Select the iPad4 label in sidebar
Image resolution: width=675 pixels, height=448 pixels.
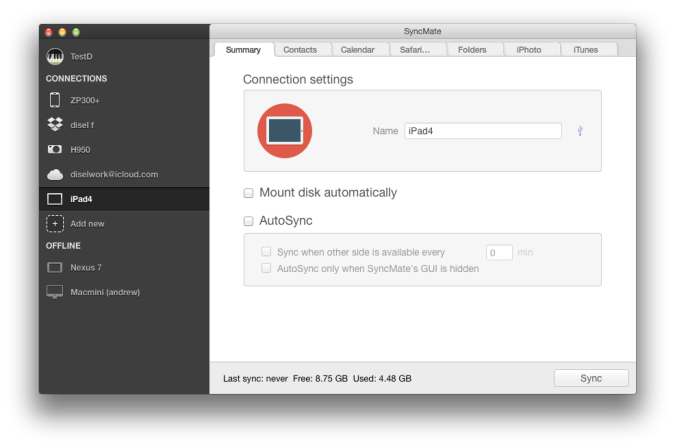(81, 199)
